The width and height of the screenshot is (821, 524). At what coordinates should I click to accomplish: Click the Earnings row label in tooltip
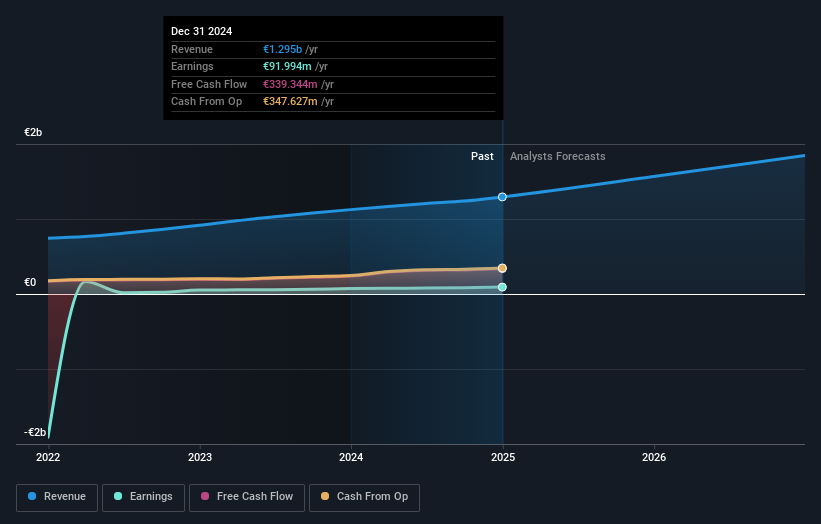192,66
